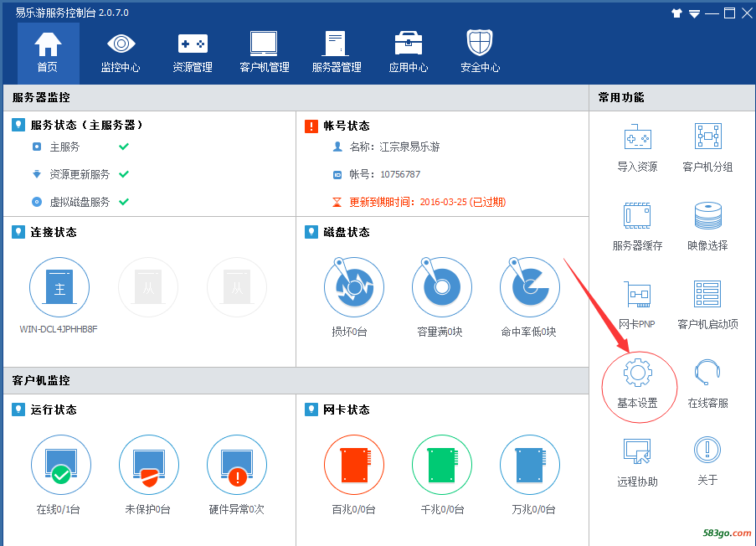Click blue 万兆0/0台 network card icon
The image size is (756, 546).
pyautogui.click(x=530, y=465)
